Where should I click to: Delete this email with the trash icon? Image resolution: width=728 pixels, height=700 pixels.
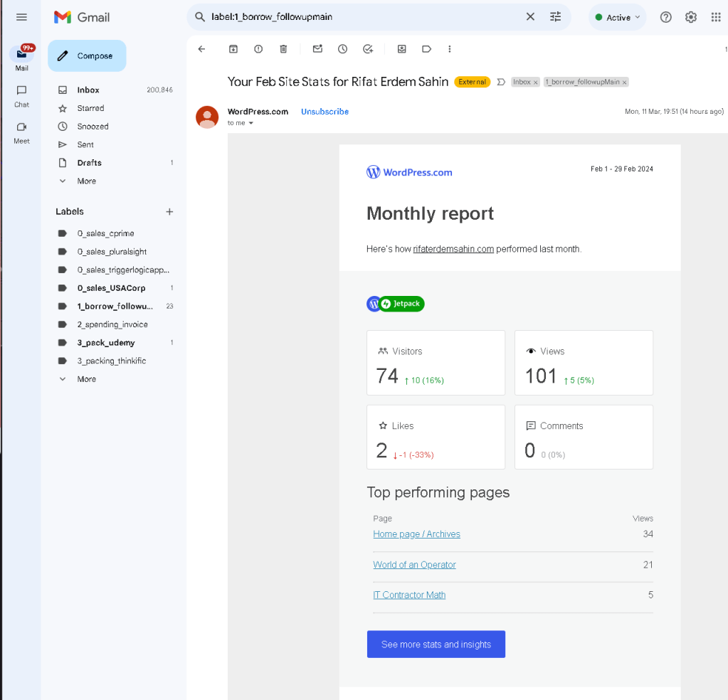[x=284, y=49]
